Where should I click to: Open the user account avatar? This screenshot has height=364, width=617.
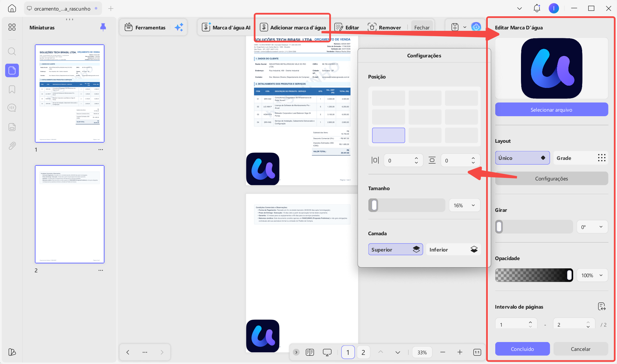(554, 8)
